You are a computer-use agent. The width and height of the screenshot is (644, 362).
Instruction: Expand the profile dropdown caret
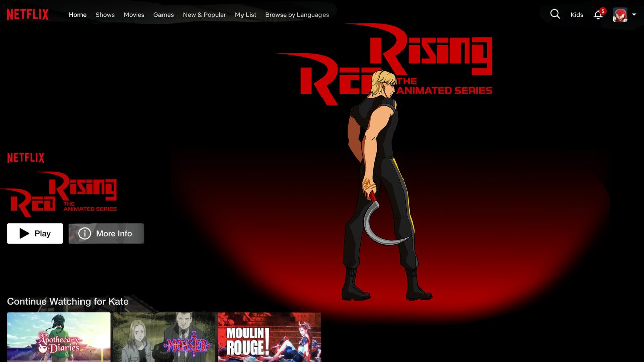coord(634,15)
